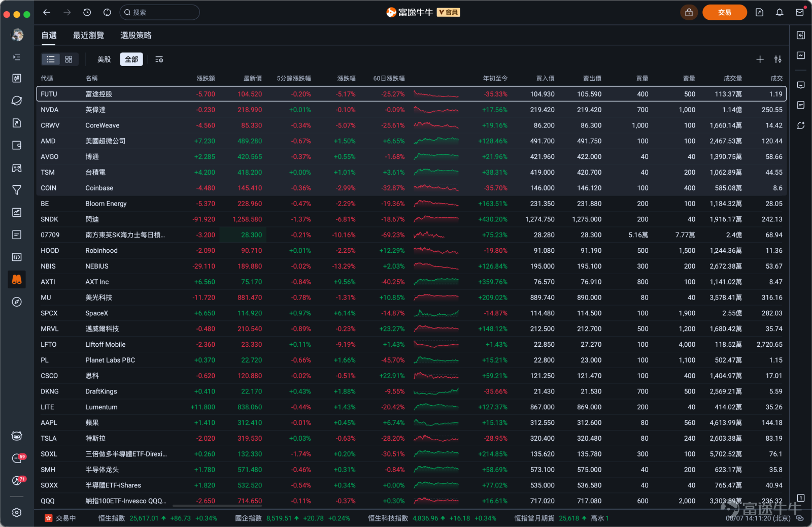Viewport: 812px width, 527px height.
Task: Click 恒生科技指數 ticker in status bar
Action: (x=388, y=518)
